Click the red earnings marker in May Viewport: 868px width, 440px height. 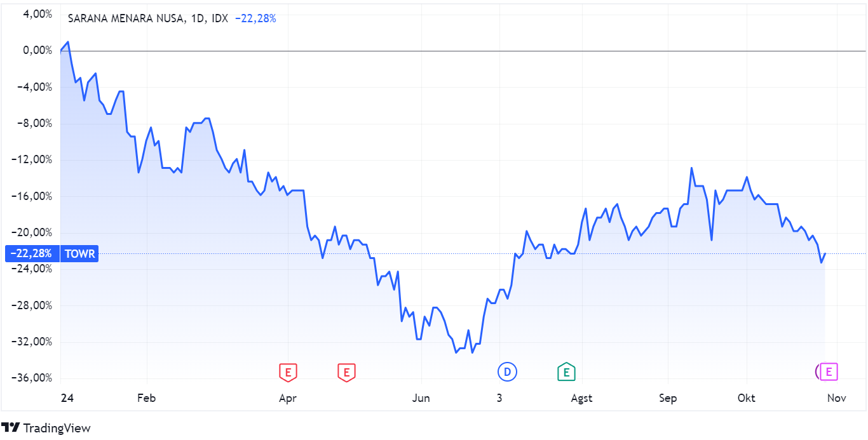coord(346,372)
